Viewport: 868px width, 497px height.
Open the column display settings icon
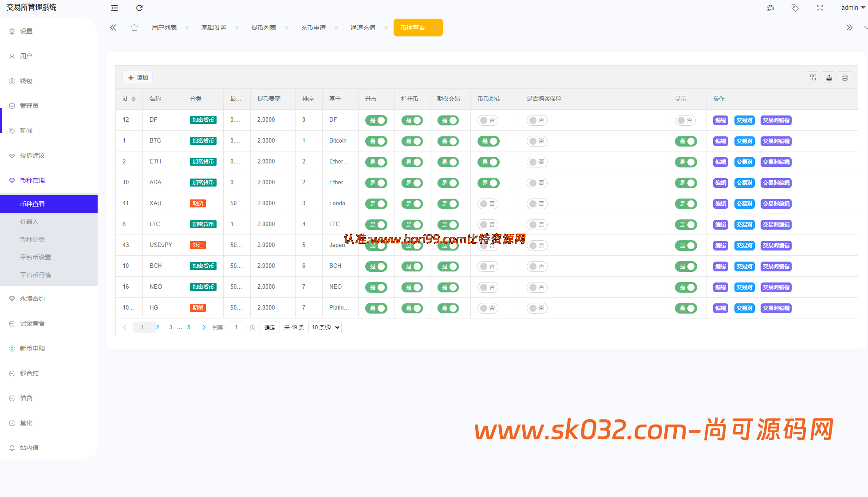pos(813,77)
